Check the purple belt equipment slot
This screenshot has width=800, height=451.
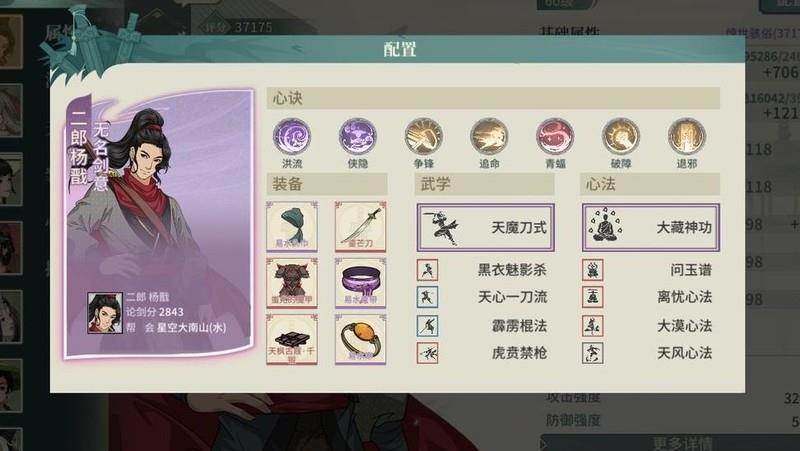tap(360, 283)
